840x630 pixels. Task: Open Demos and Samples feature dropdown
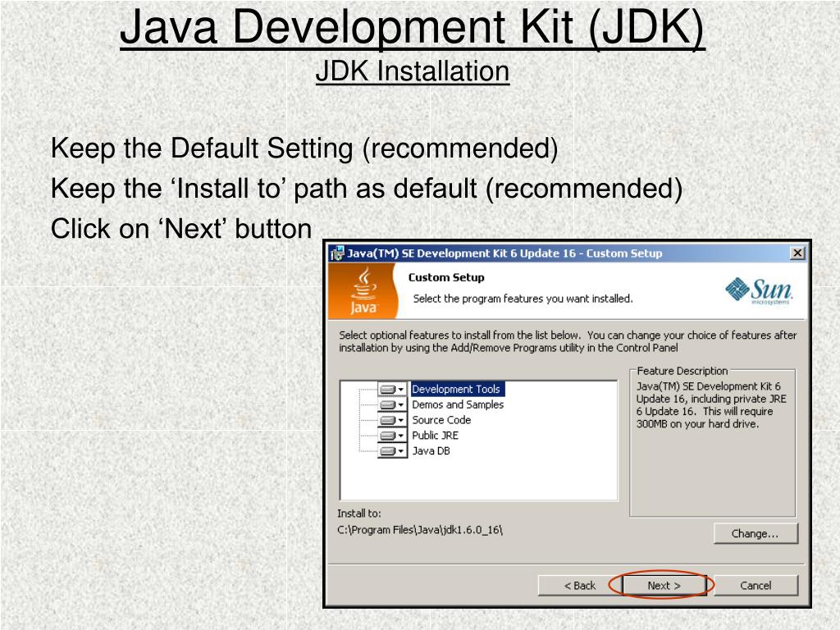[393, 404]
